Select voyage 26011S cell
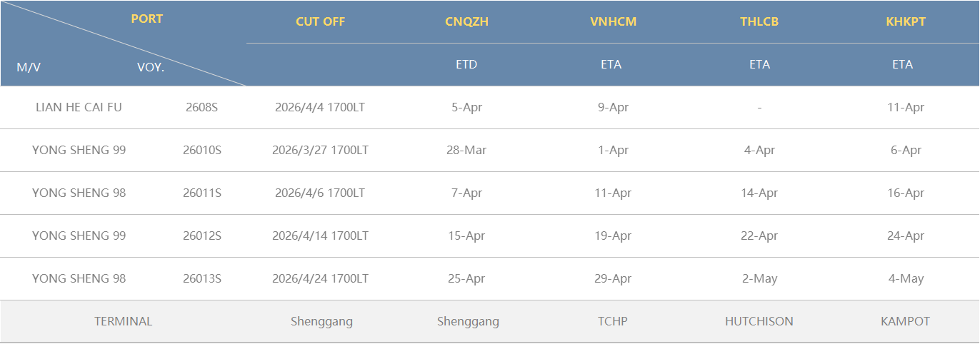 (202, 193)
